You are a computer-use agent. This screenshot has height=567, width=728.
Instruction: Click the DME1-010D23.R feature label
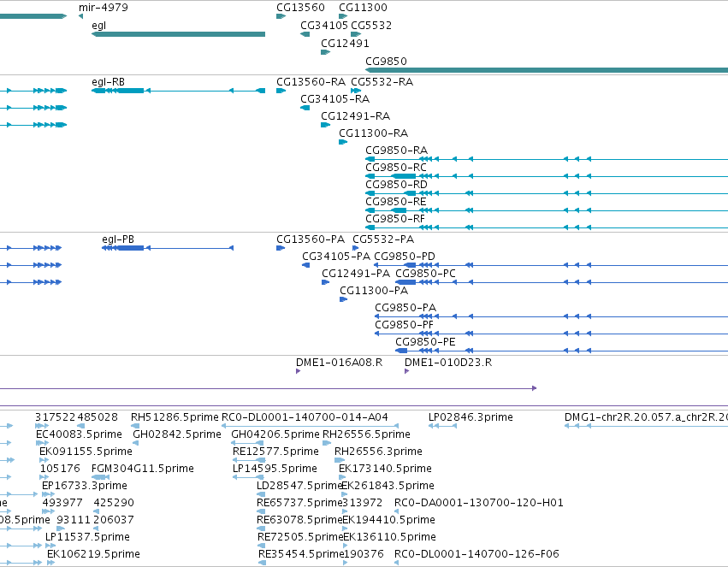point(448,363)
